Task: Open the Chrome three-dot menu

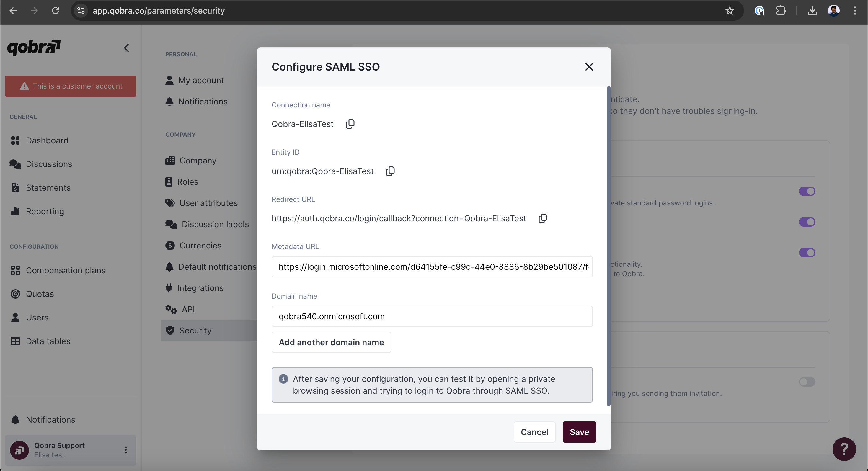Action: (x=855, y=11)
